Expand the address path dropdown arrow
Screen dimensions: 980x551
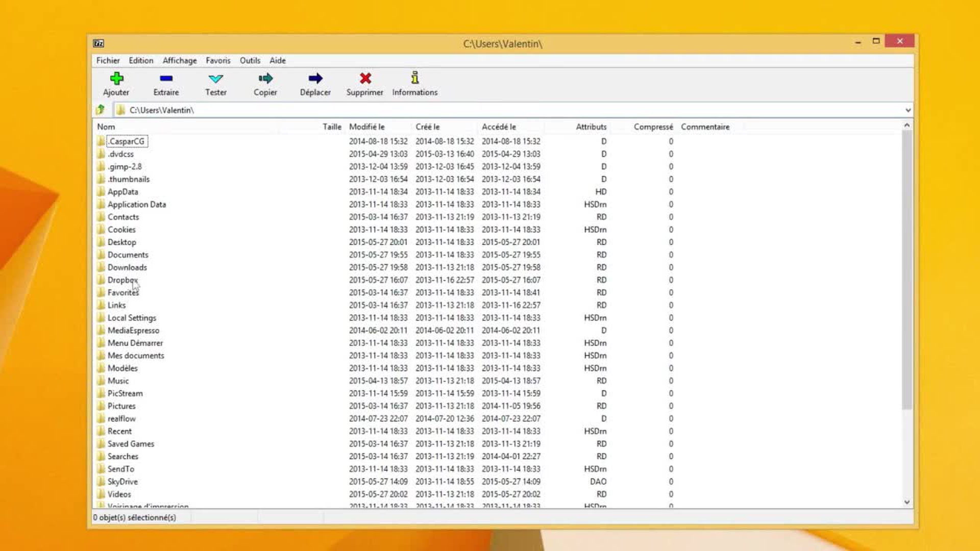[x=908, y=110]
